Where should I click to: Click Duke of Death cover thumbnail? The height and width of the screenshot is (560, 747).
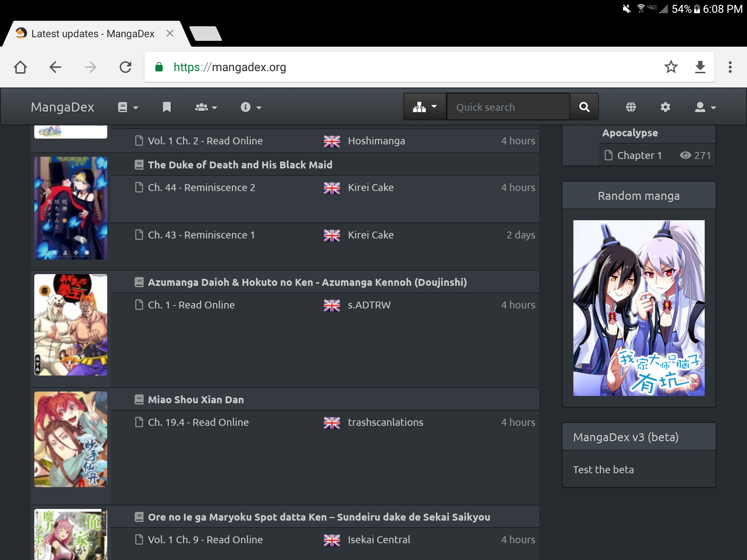(x=71, y=208)
